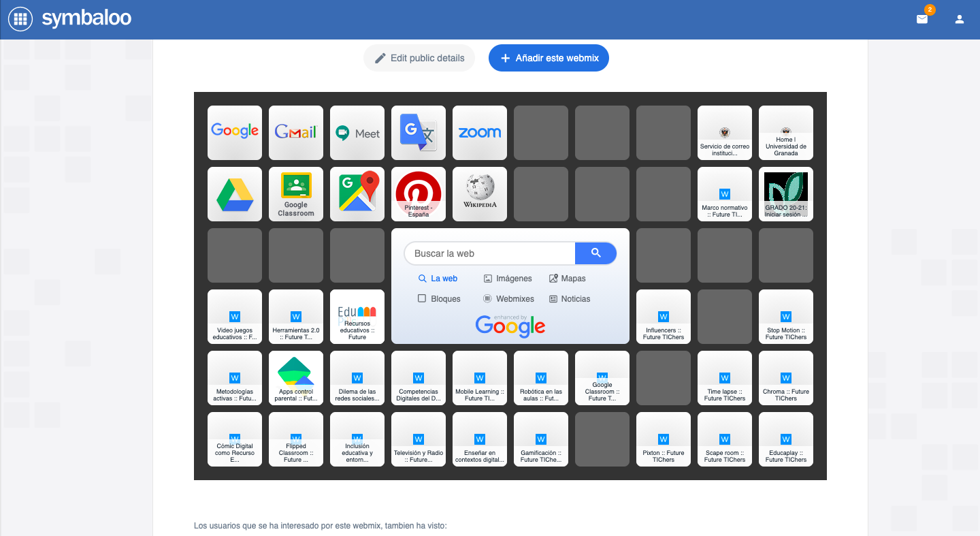Click the Zoom tile
Image resolution: width=980 pixels, height=536 pixels.
click(480, 133)
